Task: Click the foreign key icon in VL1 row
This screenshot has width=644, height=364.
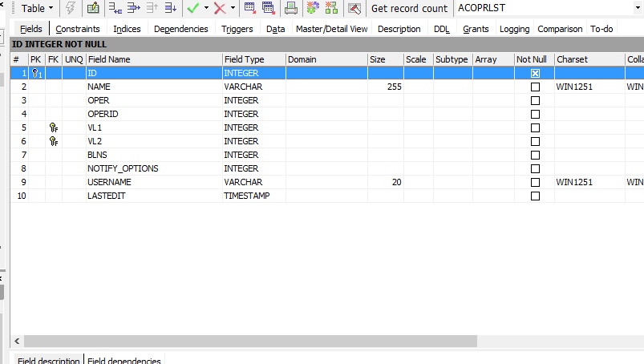Action: 54,127
